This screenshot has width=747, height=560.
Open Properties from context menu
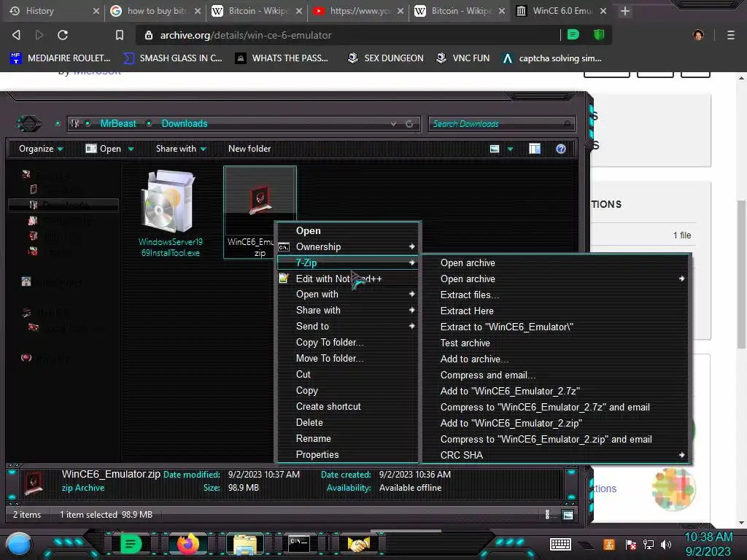(348, 455)
